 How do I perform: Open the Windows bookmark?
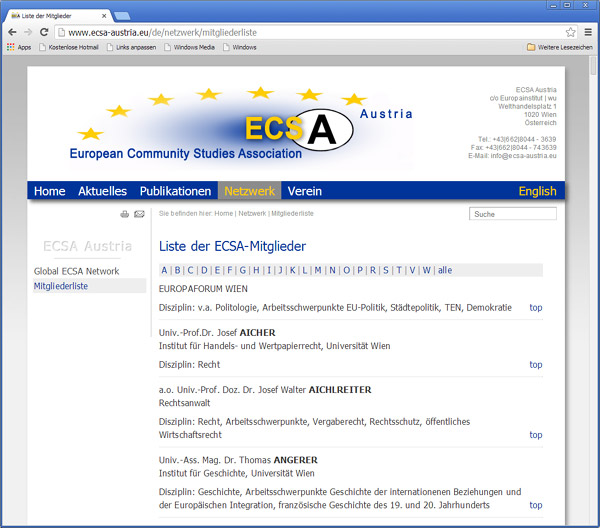click(x=240, y=47)
